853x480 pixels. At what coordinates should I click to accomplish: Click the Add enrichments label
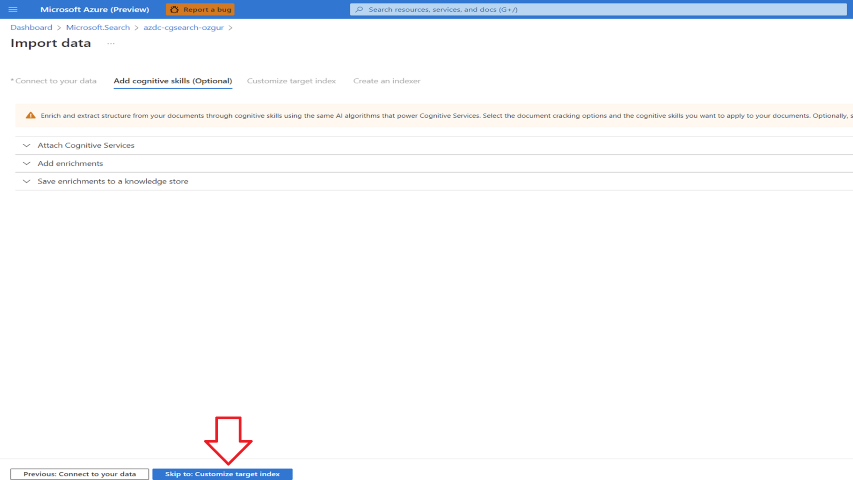click(70, 163)
